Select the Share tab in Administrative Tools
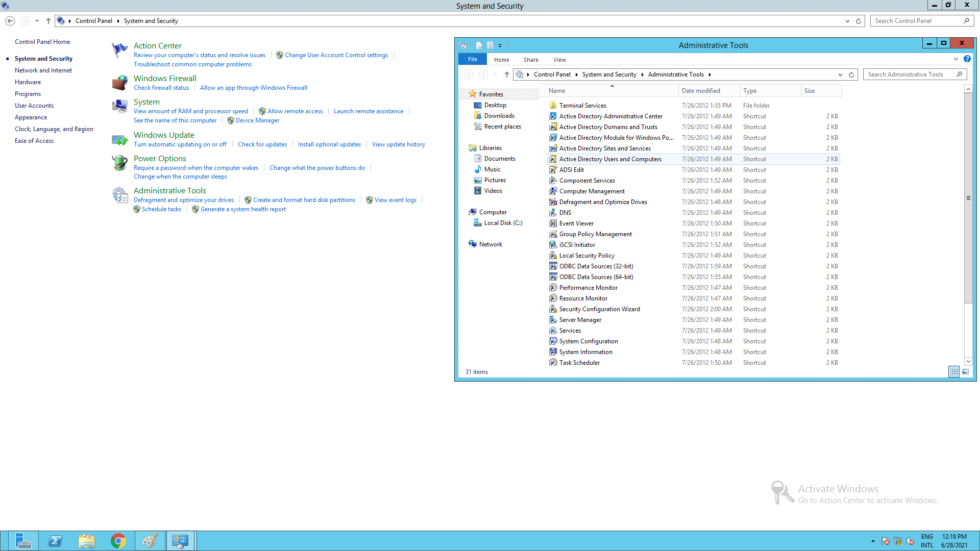980x551 pixels. click(530, 59)
